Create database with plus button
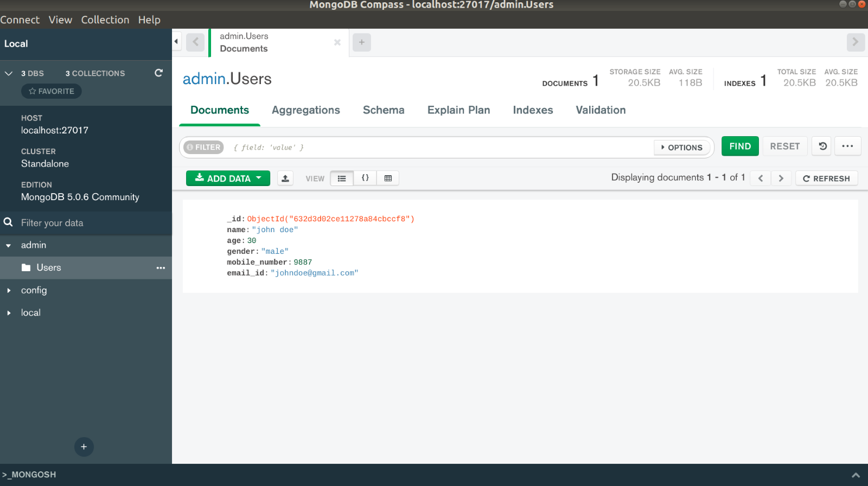Screen dimensions: 868x486 pos(84,447)
